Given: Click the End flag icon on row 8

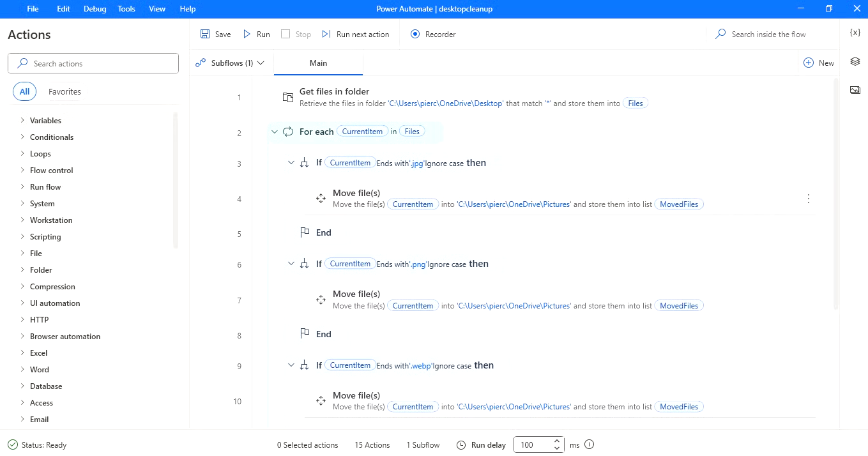Looking at the screenshot, I should click(305, 334).
